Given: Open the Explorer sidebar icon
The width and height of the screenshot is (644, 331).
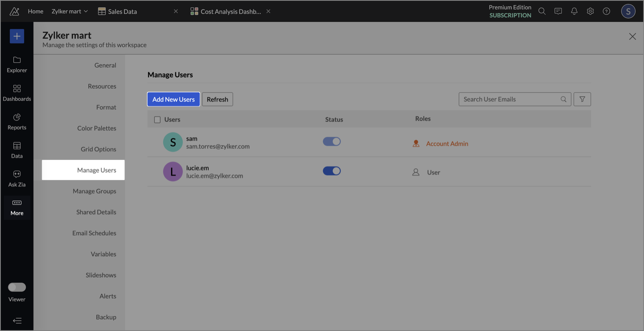Looking at the screenshot, I should click(17, 64).
